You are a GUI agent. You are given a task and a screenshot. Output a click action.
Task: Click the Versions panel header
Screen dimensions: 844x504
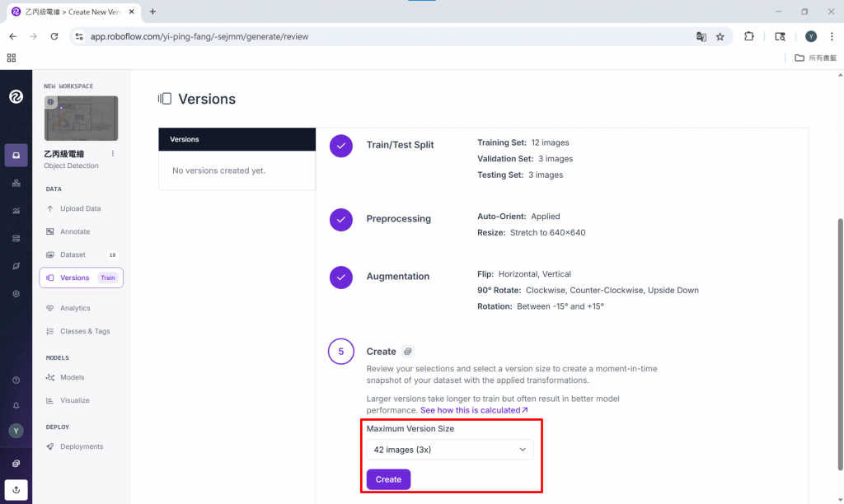click(x=237, y=139)
